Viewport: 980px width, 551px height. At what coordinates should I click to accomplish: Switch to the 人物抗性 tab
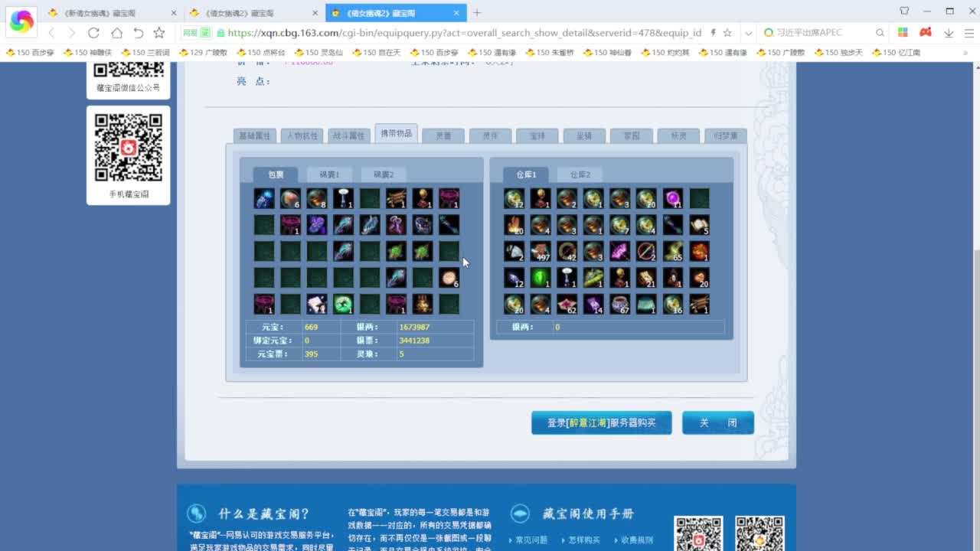[302, 136]
